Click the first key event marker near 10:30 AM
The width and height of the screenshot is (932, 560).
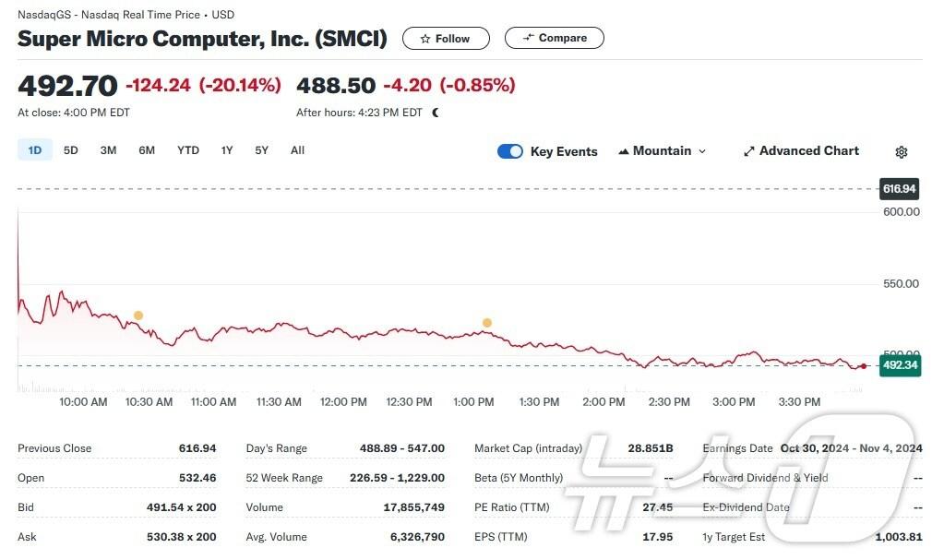click(x=138, y=316)
